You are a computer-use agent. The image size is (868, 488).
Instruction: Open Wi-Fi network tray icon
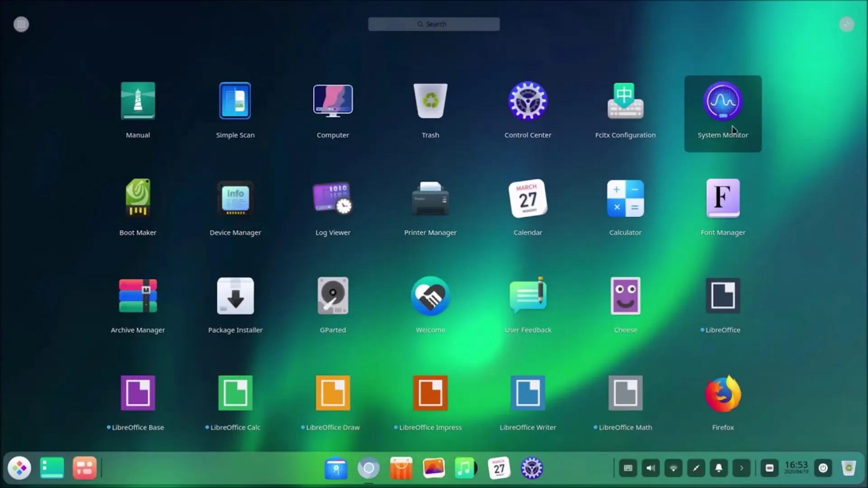coord(673,468)
